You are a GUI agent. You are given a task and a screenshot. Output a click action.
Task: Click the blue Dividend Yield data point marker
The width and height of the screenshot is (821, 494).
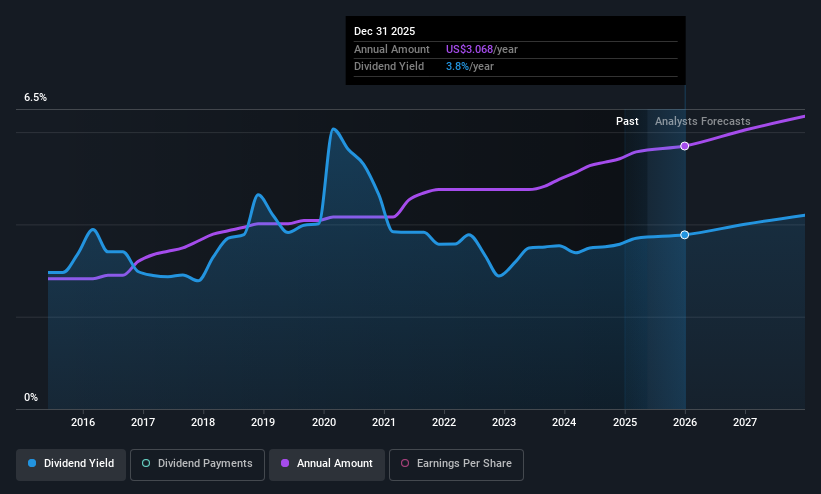tap(684, 235)
